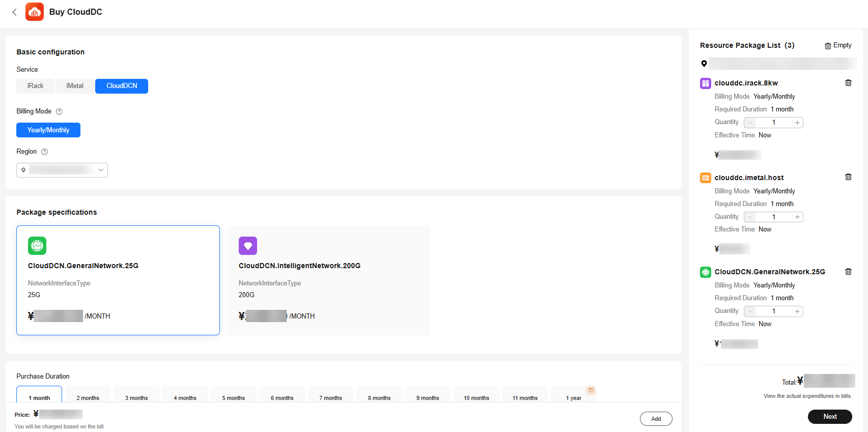The image size is (868, 432).
Task: Click quantity field of CloudDCN.GeneralNetwork.25G
Action: [x=774, y=311]
